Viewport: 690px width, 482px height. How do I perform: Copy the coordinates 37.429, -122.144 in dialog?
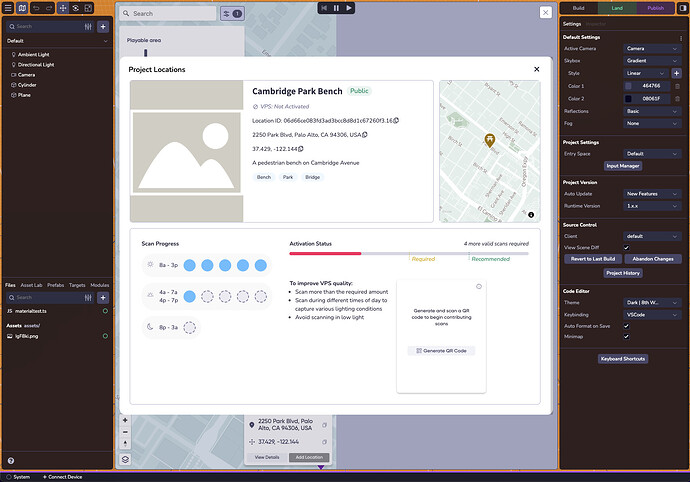301,149
